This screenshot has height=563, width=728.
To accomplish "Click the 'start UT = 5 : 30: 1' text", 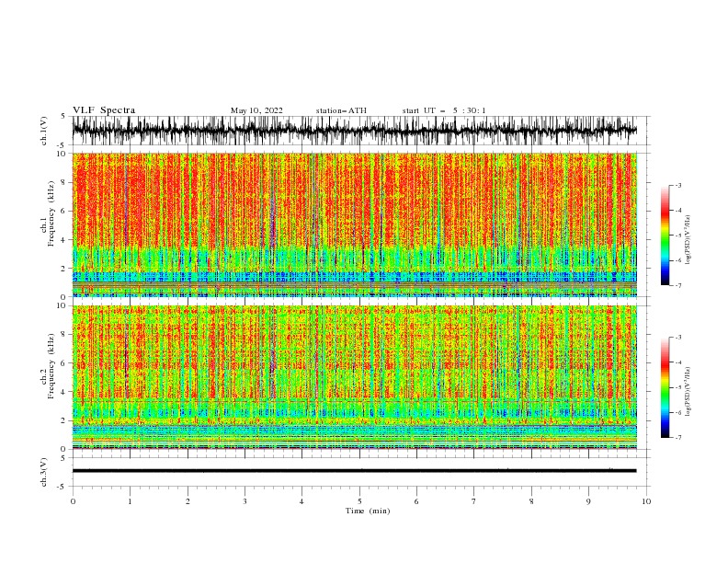I will click(444, 110).
